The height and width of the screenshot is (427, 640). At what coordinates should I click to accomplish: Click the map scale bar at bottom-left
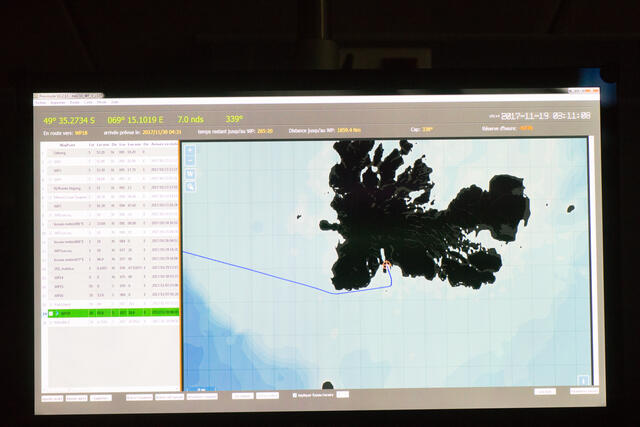coord(200,388)
